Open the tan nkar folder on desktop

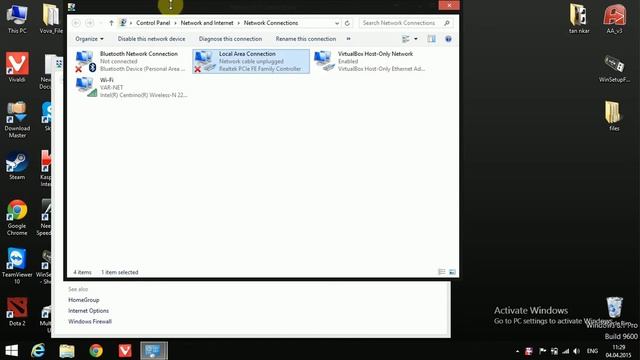(x=579, y=18)
